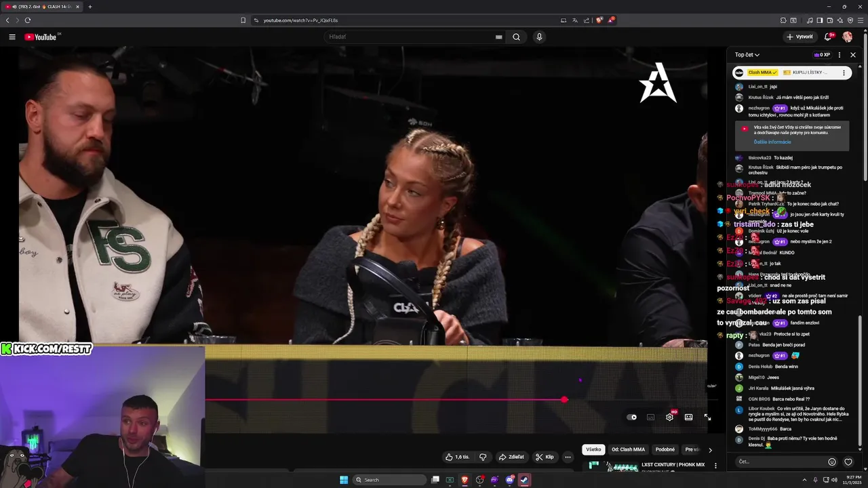Click the 0 XP crown badge
Screen dimensions: 868x488
822,55
